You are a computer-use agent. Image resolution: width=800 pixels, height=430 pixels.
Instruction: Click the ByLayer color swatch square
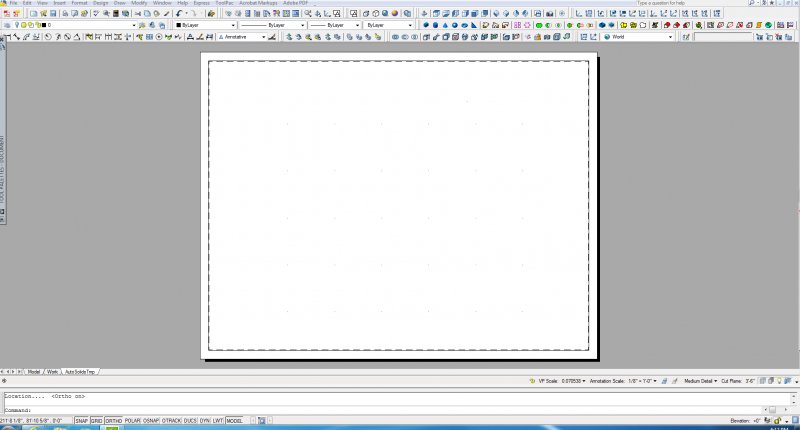(x=179, y=25)
